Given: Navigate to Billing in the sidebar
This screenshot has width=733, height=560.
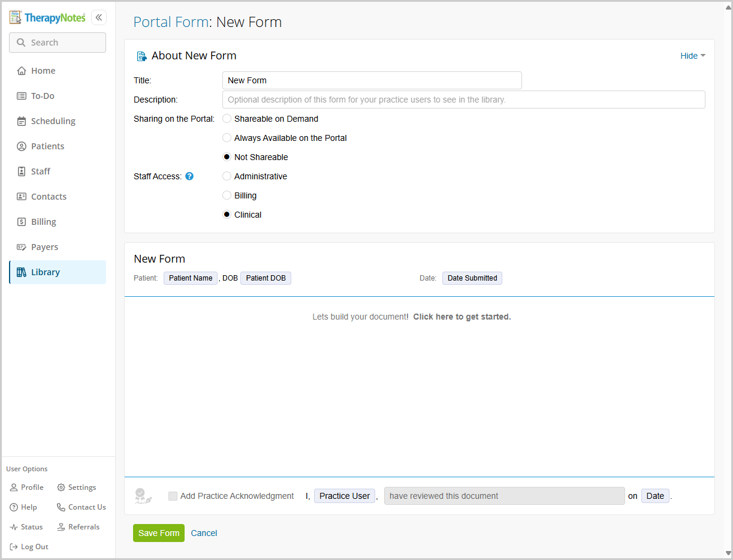Looking at the screenshot, I should (43, 222).
